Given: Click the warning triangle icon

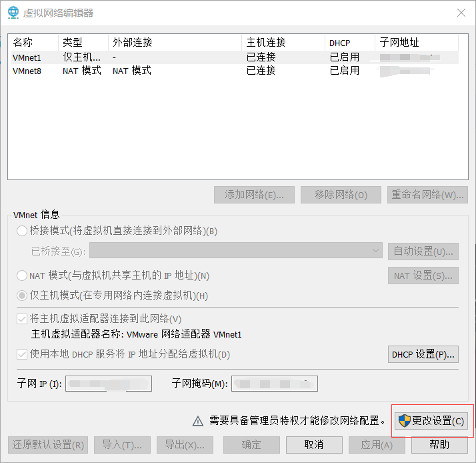Looking at the screenshot, I should click(198, 421).
